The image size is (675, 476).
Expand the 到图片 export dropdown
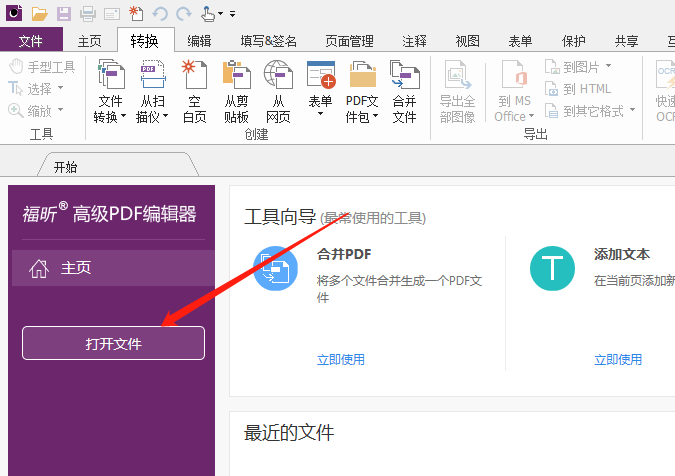[608, 66]
